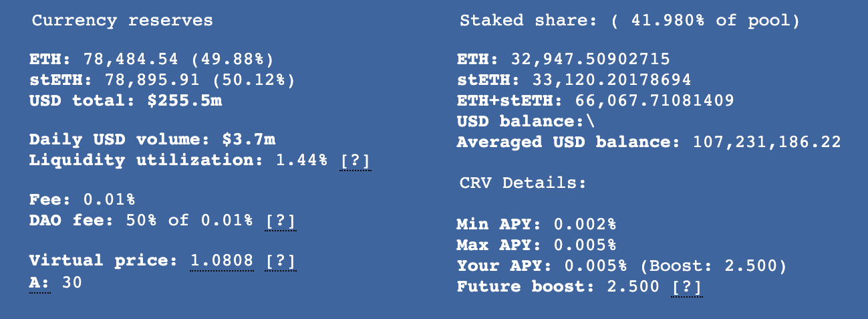Click the underlined 1.0808 virtual price value
Screen dimensions: 868x319
pyautogui.click(x=222, y=261)
